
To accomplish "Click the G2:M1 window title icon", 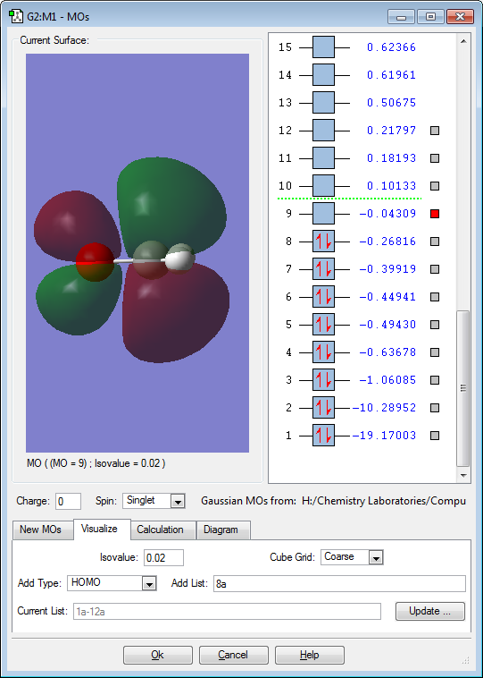I will tap(16, 16).
